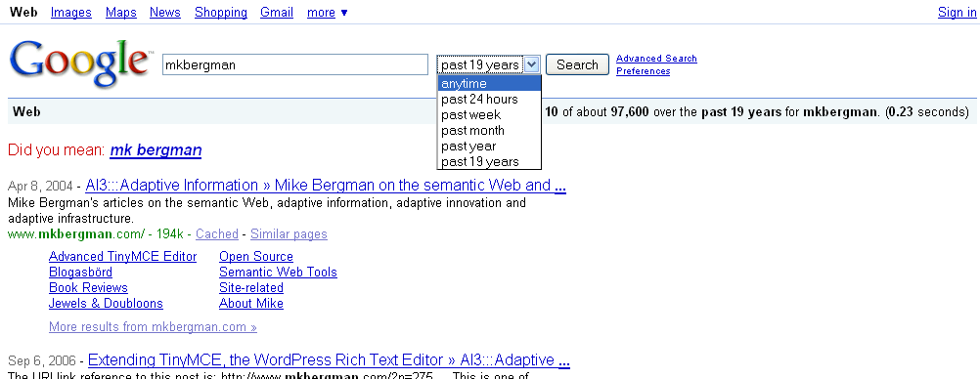Open Maps from the top bar
The height and width of the screenshot is (379, 980).
(120, 13)
